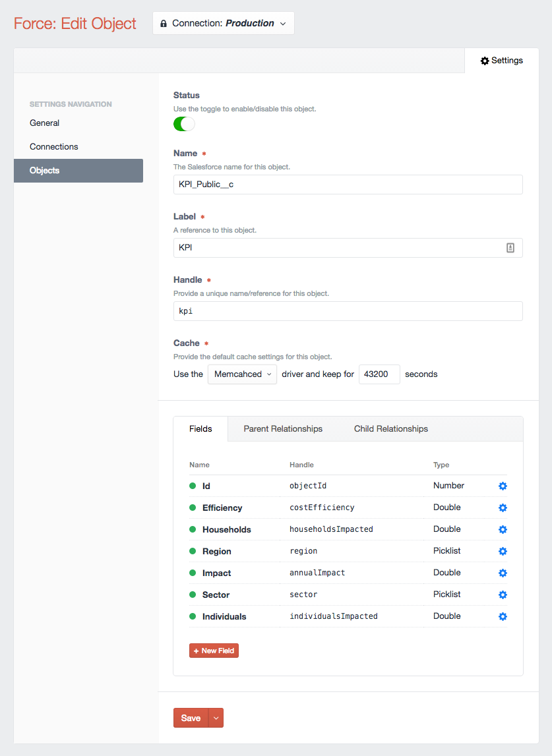Click green status dot for Efficiency
552x756 pixels.
click(x=193, y=508)
